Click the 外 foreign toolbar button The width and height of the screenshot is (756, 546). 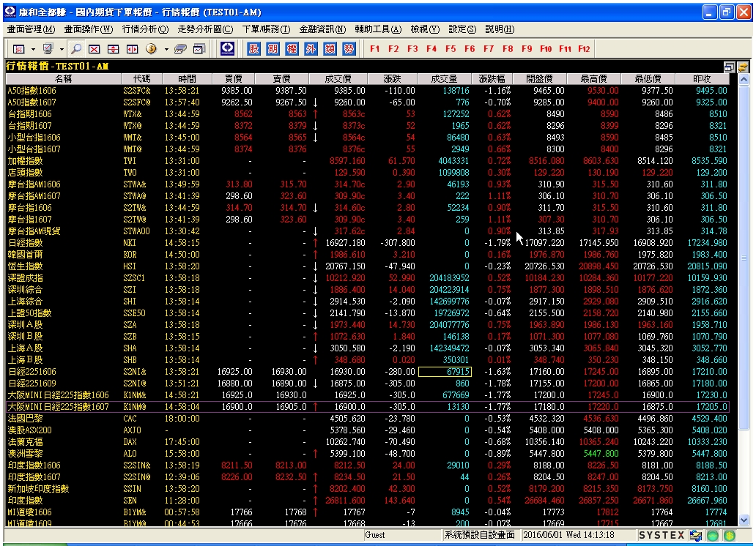(311, 49)
